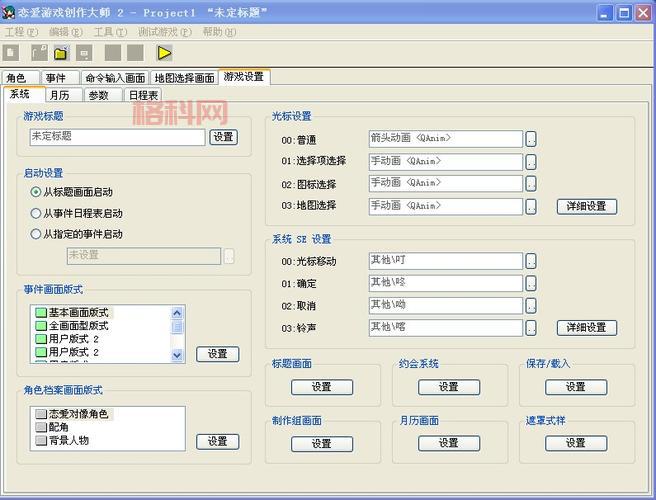Screen dimensions: 656x500
Task: Open browse button for 02:取消 sound
Action: tap(531, 305)
